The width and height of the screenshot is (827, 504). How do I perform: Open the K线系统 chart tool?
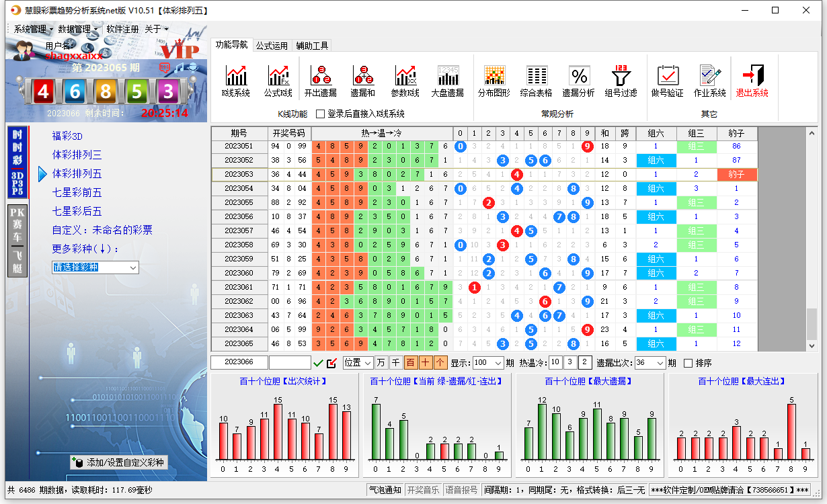click(x=236, y=81)
